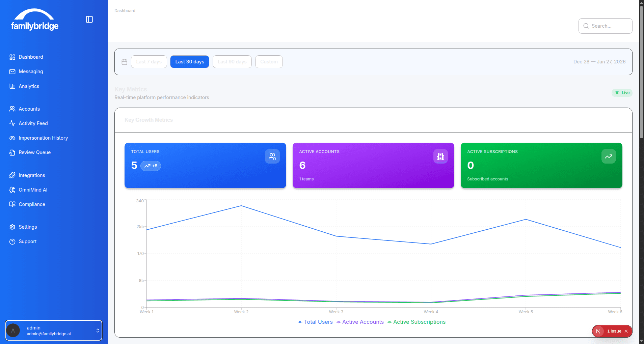
Task: Open the Accounts page from the sidebar
Action: click(29, 109)
